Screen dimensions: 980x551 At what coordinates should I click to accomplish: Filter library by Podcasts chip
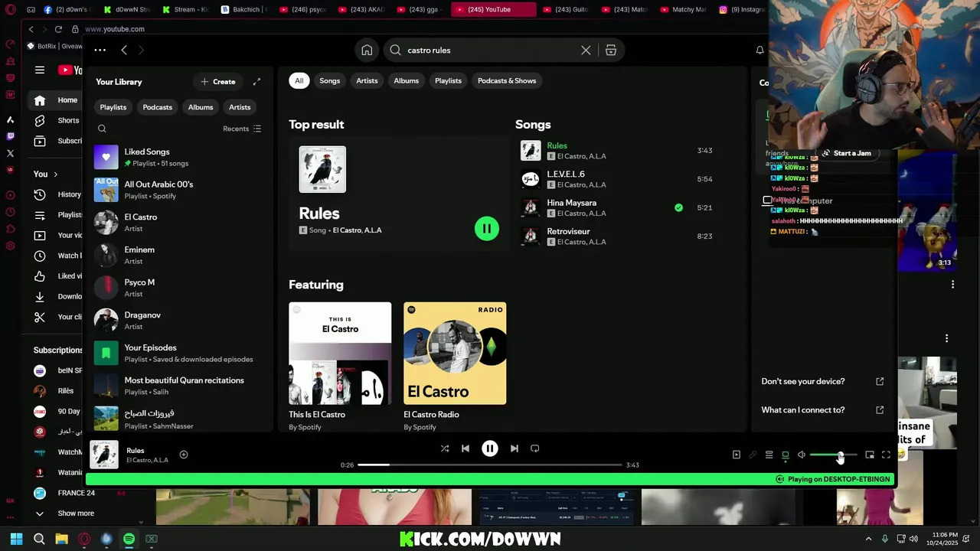157,107
